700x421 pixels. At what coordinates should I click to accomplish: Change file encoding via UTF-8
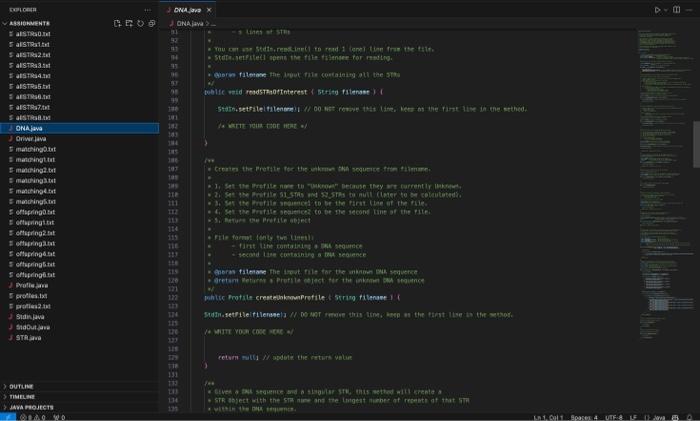[x=614, y=417]
